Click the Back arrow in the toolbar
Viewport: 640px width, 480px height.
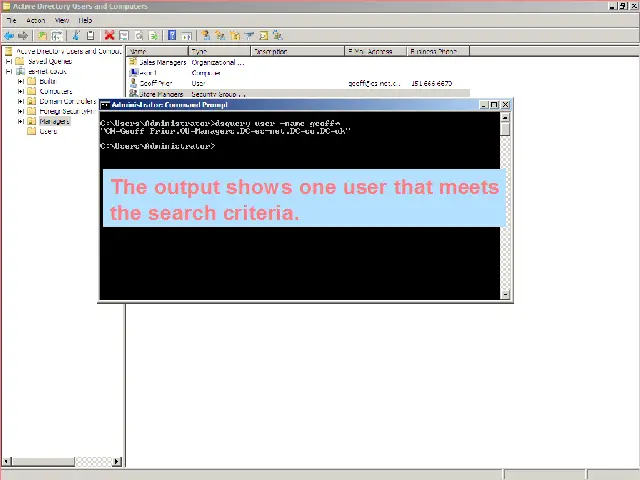[x=9, y=36]
